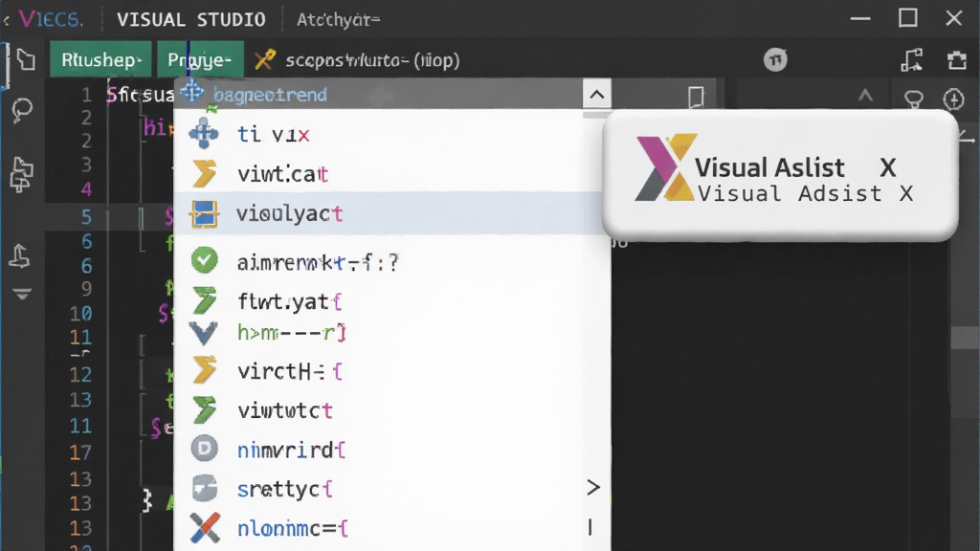Click the upload tray icon in left sidebar
This screenshot has height=551, width=980.
coord(19,256)
